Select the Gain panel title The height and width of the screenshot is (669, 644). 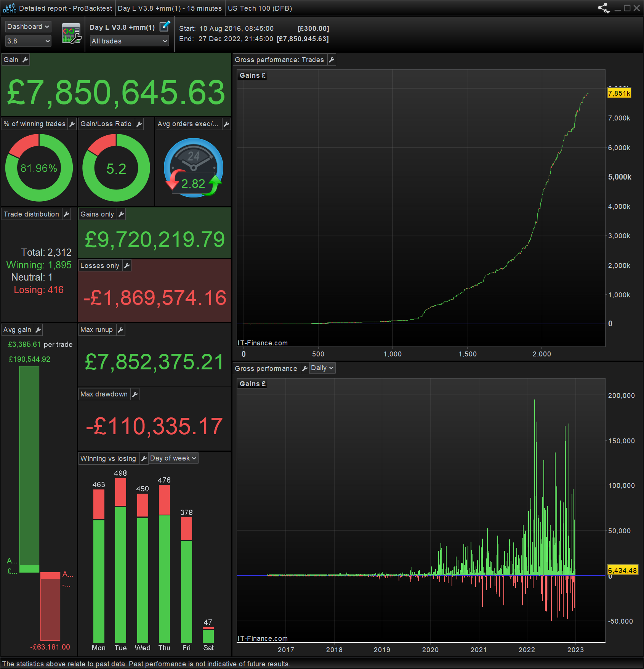[x=11, y=60]
